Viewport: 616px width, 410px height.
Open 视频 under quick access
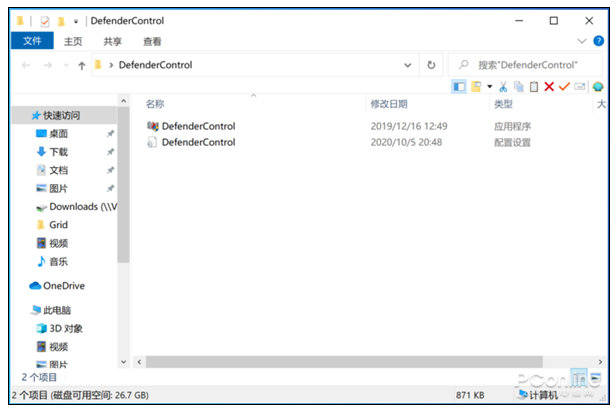59,243
